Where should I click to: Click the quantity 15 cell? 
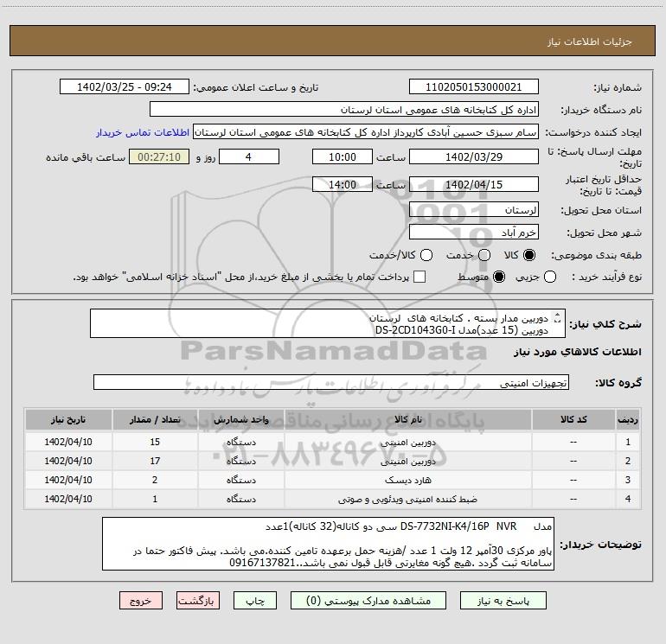click(155, 442)
